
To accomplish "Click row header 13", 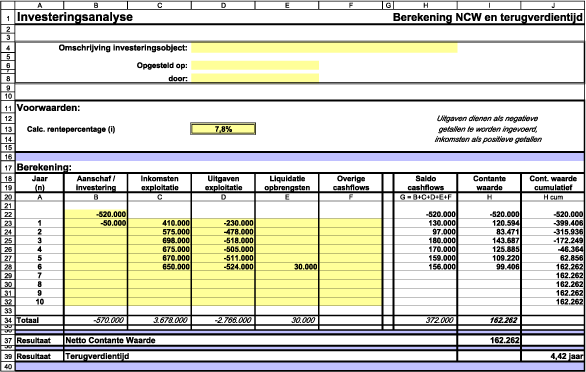I will (x=7, y=129).
